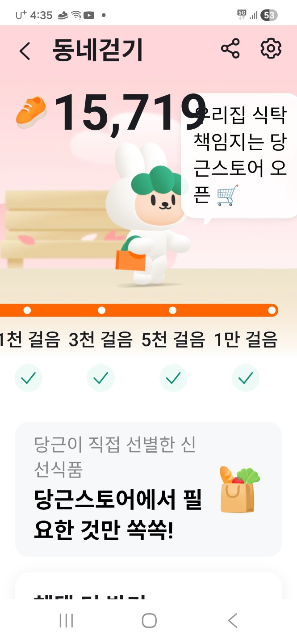Viewport: 297px width, 644px height.
Task: Open the 당근스토어에서 필요한 것만 쏙쏙 banner
Action: click(148, 489)
